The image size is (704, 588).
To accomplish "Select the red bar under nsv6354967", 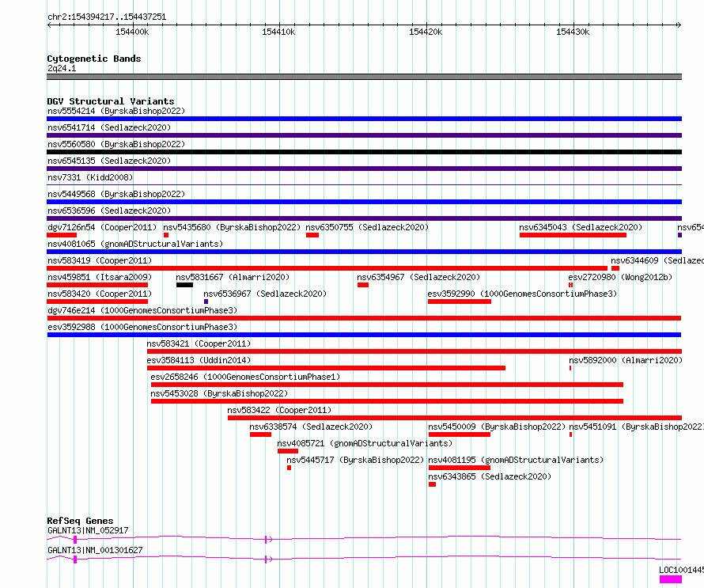I will [363, 285].
